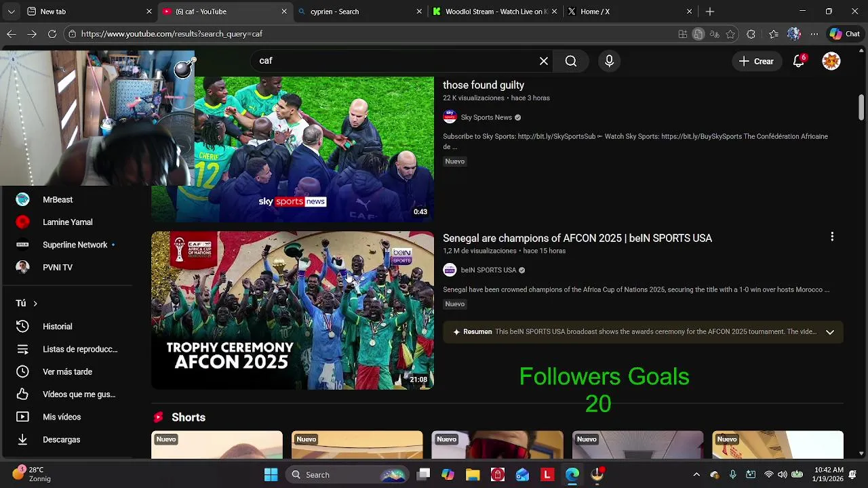Go back with browser back arrow
Viewport: 868px width, 488px height.
(12, 34)
